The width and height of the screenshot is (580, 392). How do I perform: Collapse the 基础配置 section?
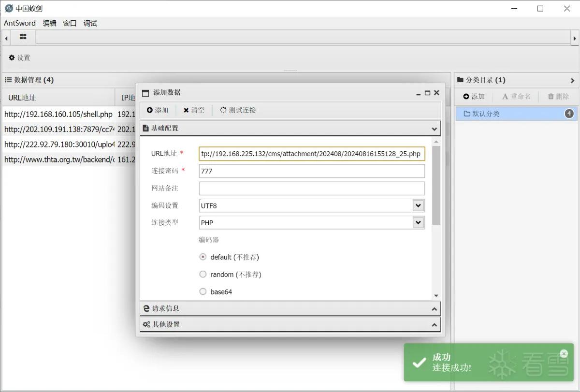435,129
